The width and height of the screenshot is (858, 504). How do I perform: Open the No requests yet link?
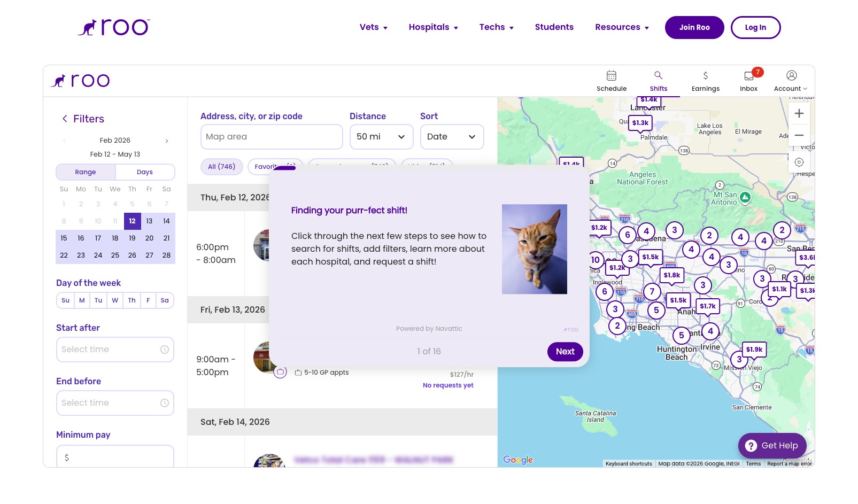(448, 385)
